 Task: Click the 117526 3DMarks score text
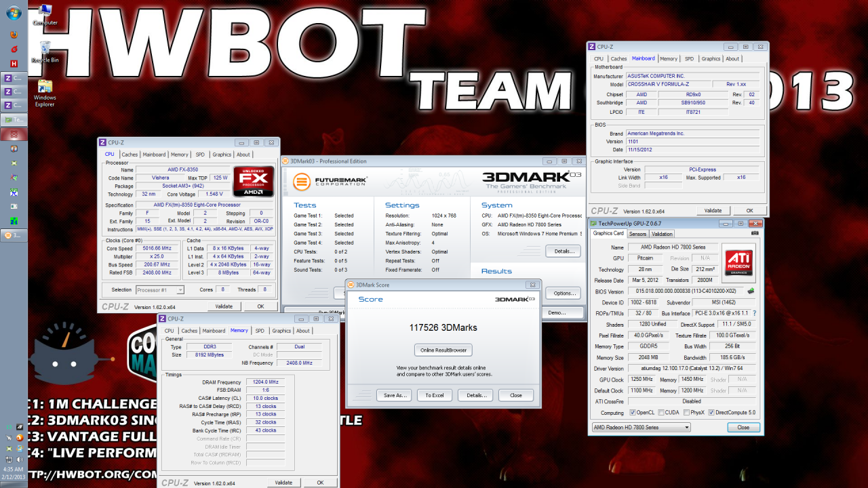[x=443, y=327]
